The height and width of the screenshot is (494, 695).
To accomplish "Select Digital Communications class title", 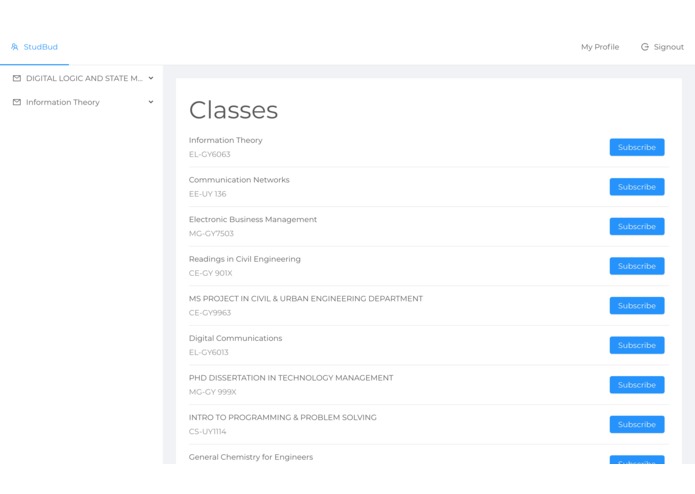I will pyautogui.click(x=235, y=338).
